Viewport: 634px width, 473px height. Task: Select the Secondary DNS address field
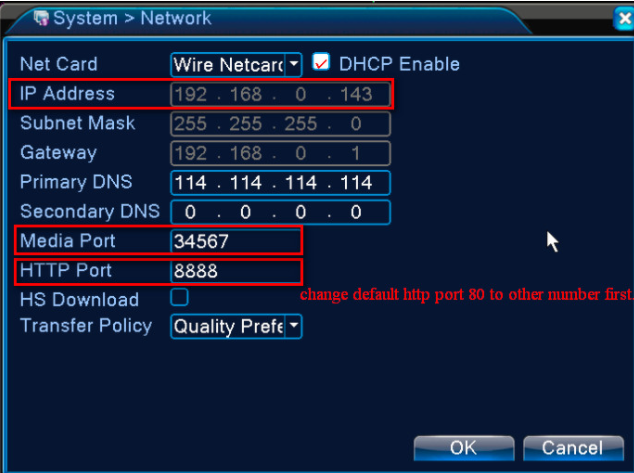[281, 212]
